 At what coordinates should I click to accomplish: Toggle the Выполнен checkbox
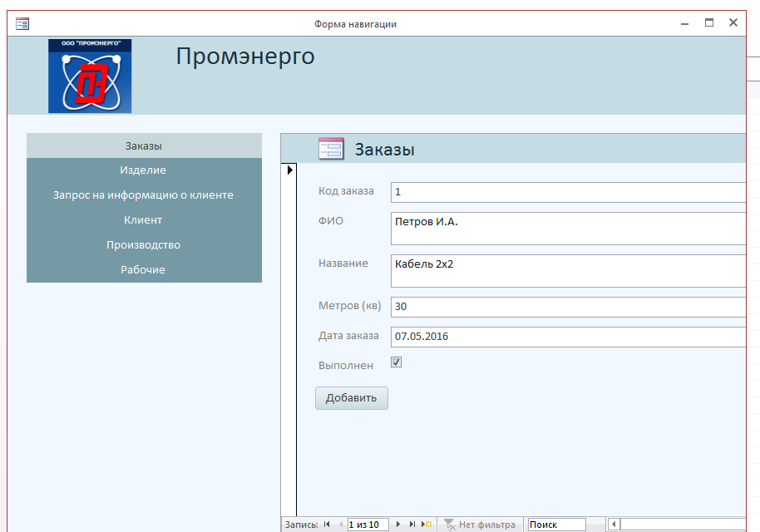tap(397, 363)
